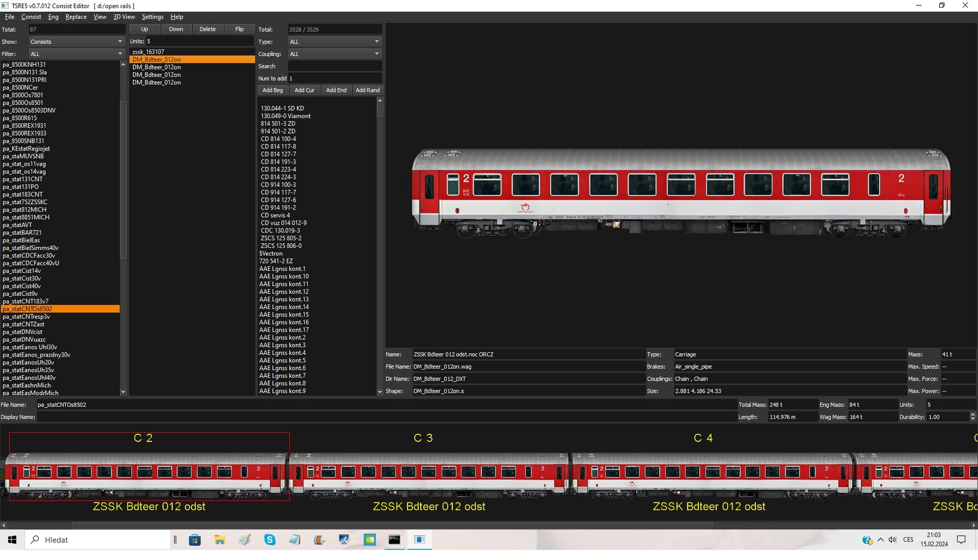Select consist pa_statDNVcist
This screenshot has height=560, width=978.
(x=60, y=332)
